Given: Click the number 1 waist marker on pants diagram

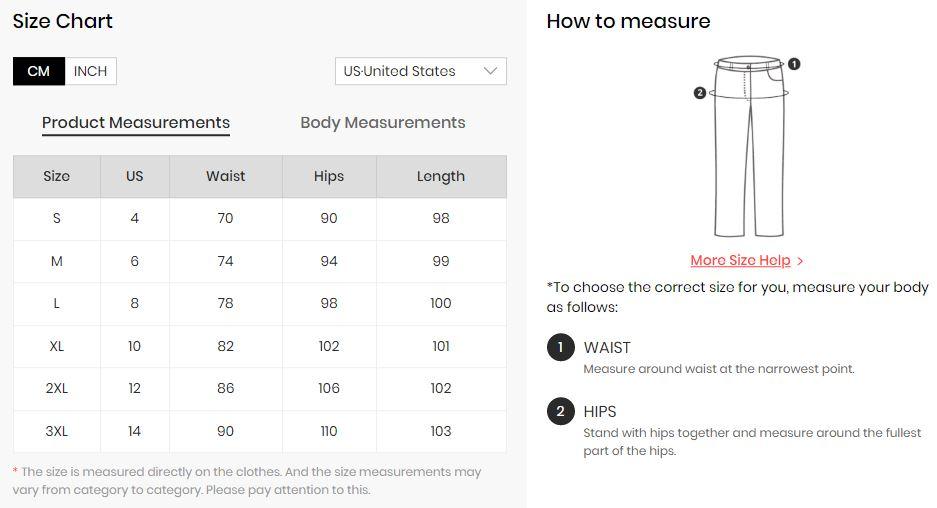Looking at the screenshot, I should pyautogui.click(x=794, y=63).
